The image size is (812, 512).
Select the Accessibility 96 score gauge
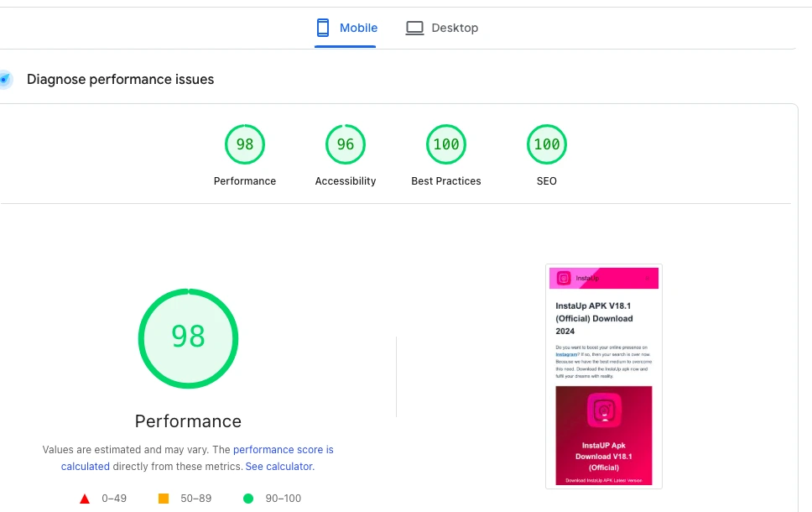(346, 144)
